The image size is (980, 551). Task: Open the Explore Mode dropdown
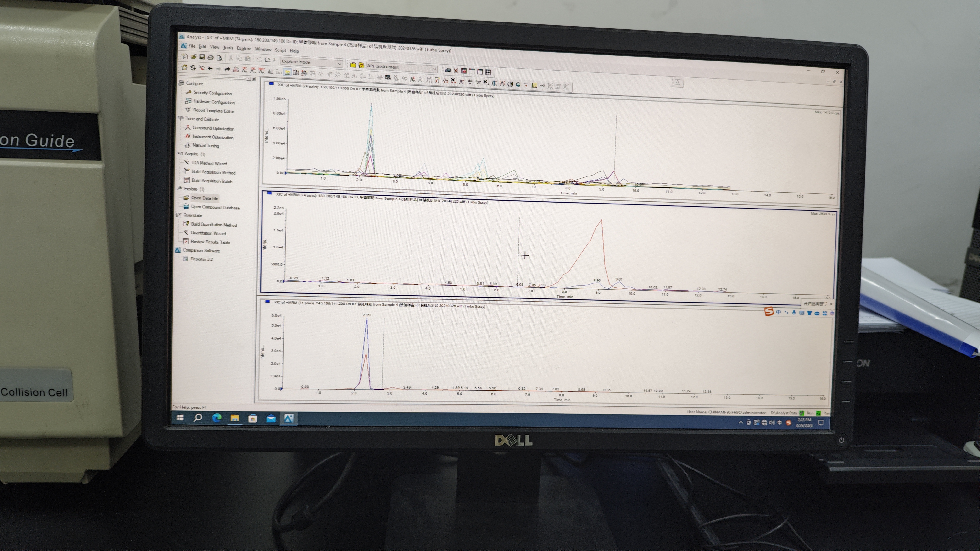tap(339, 63)
